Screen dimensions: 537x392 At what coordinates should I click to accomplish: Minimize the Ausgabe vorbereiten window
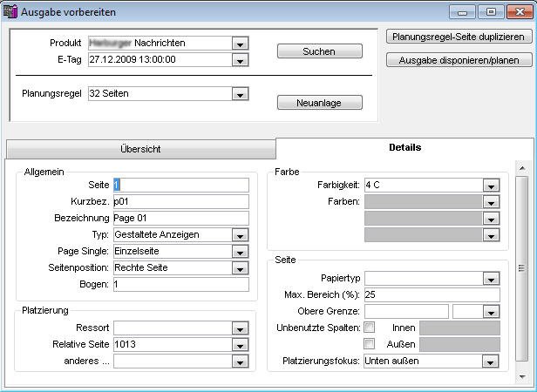click(x=462, y=12)
